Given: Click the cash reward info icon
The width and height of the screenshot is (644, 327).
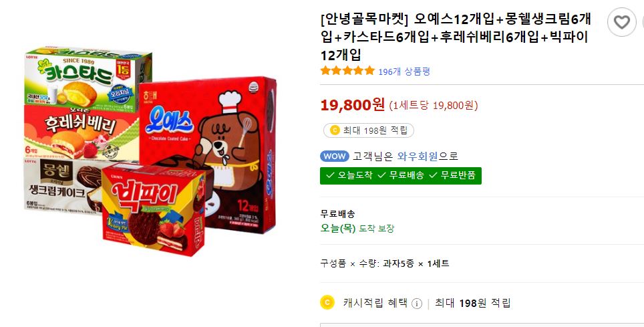Looking at the screenshot, I should tap(416, 304).
